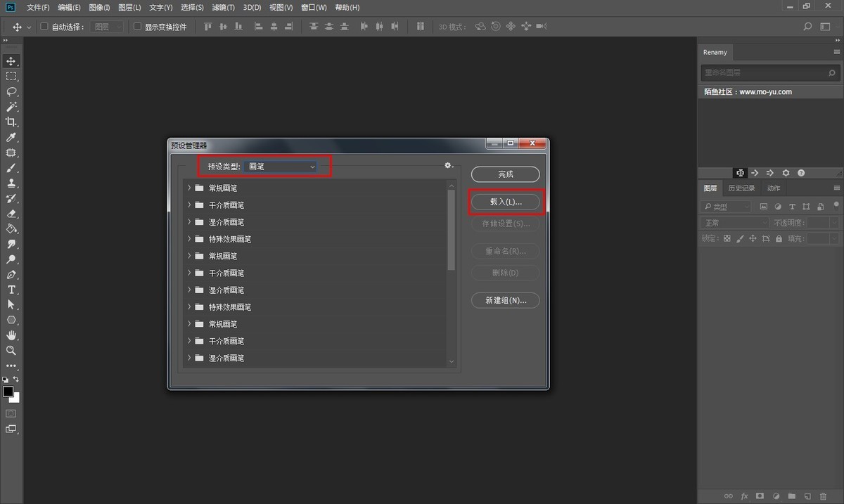Select the Horizontal Type tool
844x504 pixels.
pyautogui.click(x=11, y=290)
